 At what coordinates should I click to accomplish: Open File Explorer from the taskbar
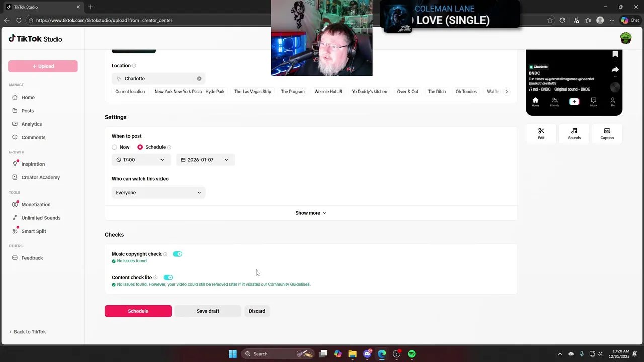tap(352, 354)
